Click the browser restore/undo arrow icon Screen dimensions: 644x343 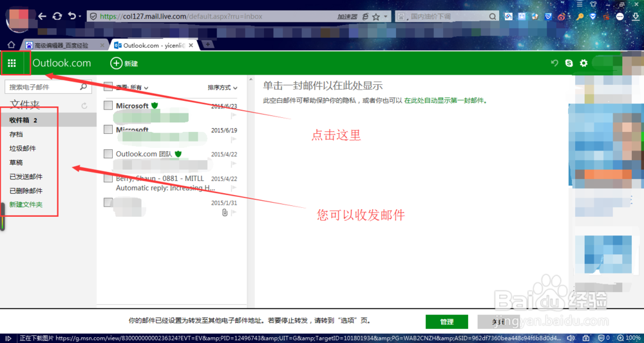72,16
